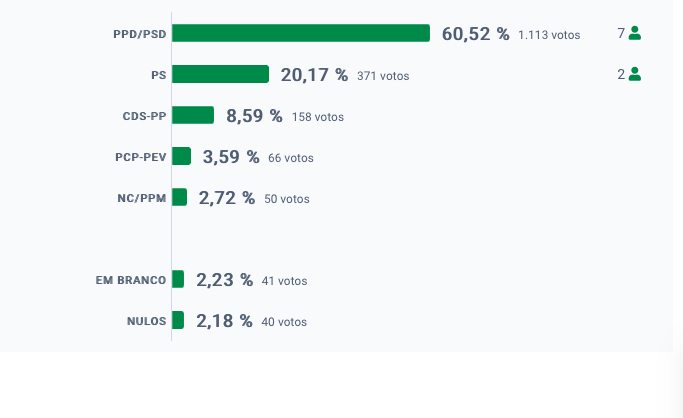
Task: Click the CDS-PP party label
Action: point(145,116)
